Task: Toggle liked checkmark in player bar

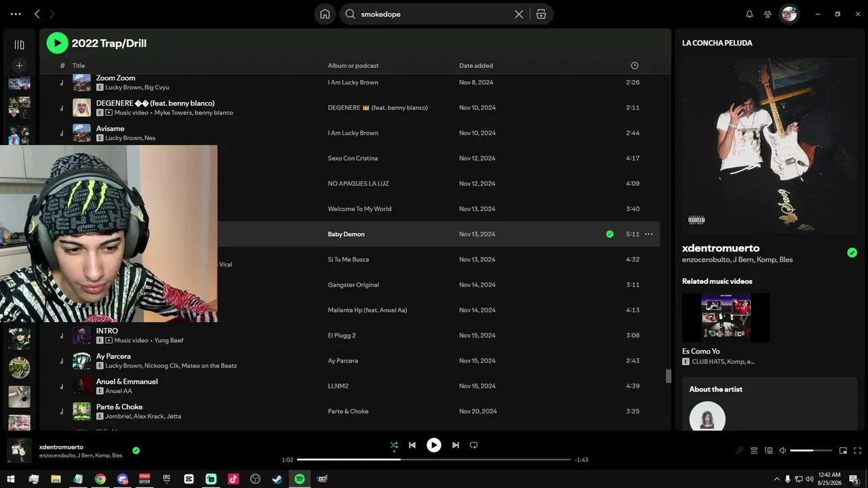Action: point(136,451)
